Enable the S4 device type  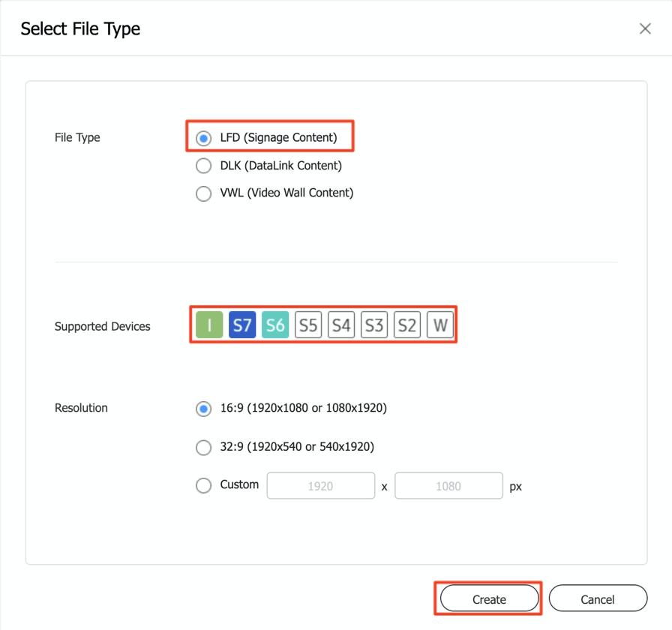pyautogui.click(x=341, y=324)
